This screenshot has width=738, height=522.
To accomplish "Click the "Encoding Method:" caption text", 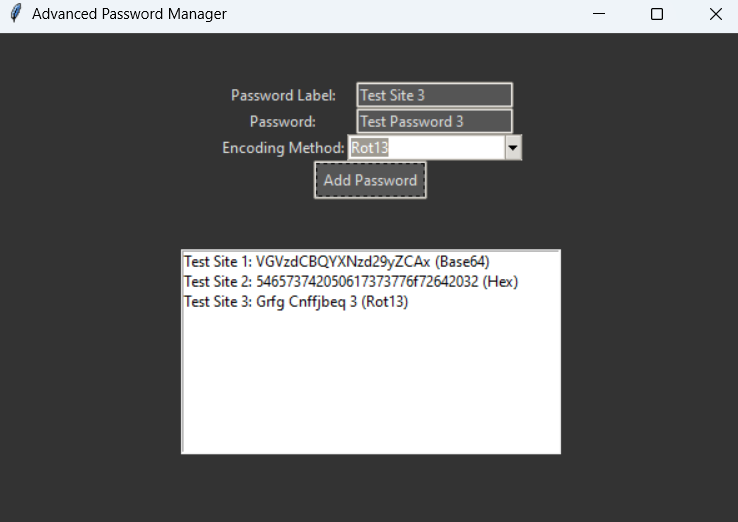I will pyautogui.click(x=283, y=148).
